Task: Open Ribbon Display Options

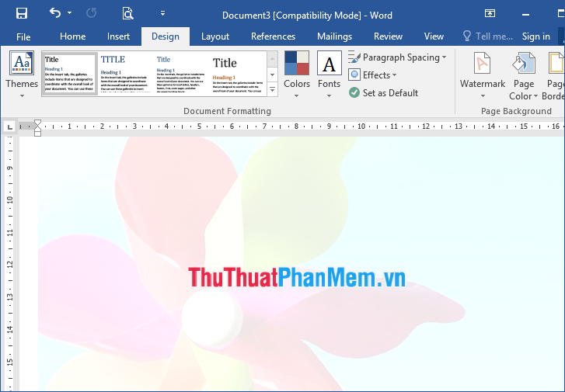Action: click(490, 14)
